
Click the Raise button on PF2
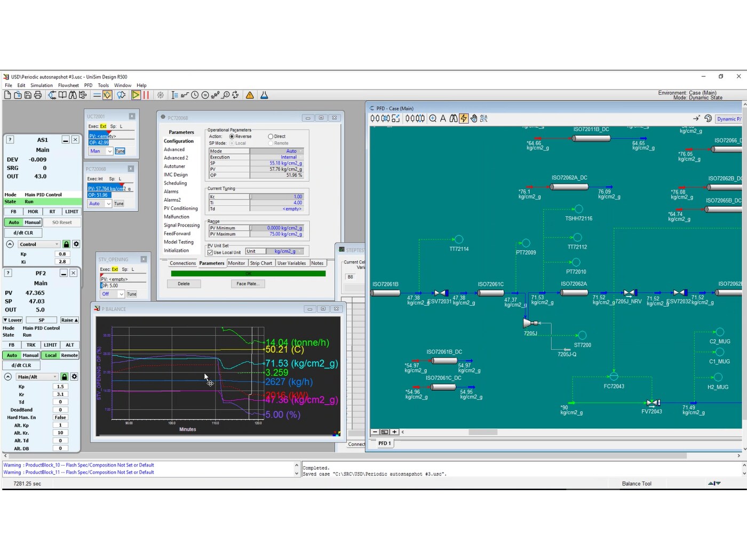pyautogui.click(x=69, y=320)
